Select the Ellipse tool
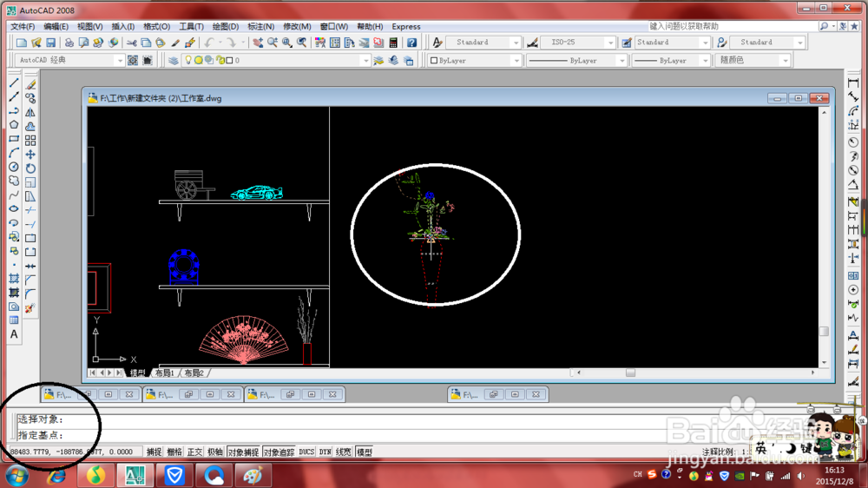This screenshot has width=868, height=488. [14, 208]
